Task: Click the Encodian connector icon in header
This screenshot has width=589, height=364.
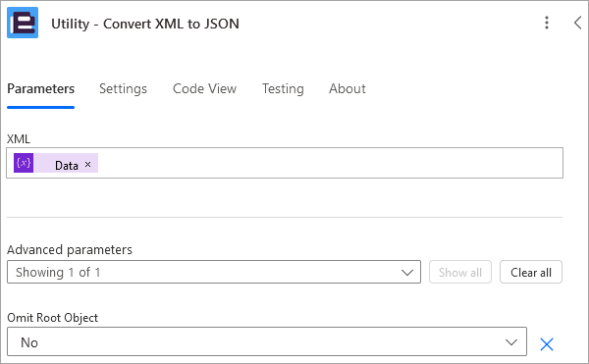Action: [23, 23]
